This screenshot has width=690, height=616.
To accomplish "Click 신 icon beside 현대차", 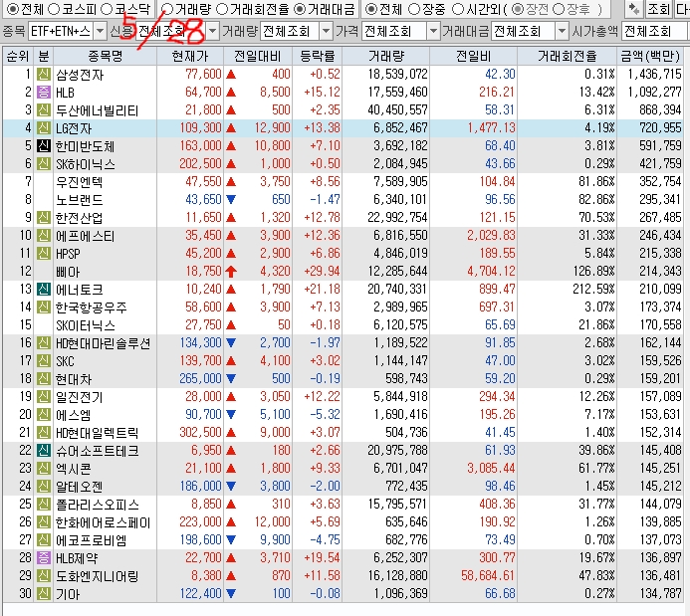I will pyautogui.click(x=44, y=379).
